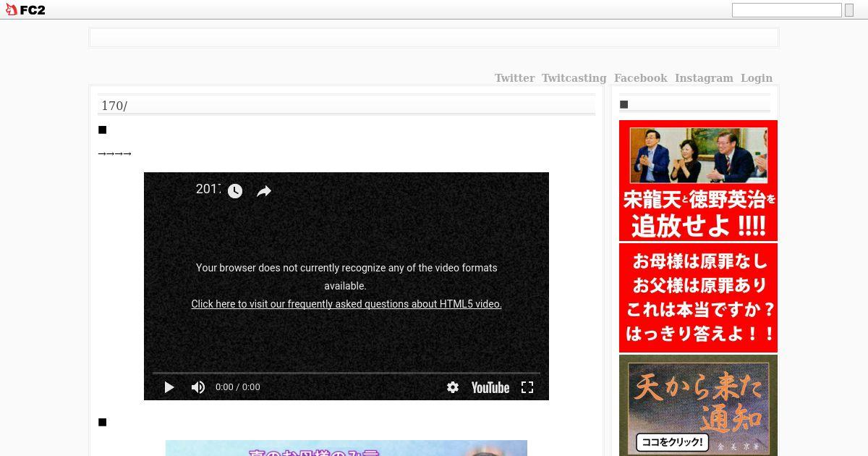The height and width of the screenshot is (456, 868).
Task: Open the Twitcasting link
Action: [x=574, y=78]
